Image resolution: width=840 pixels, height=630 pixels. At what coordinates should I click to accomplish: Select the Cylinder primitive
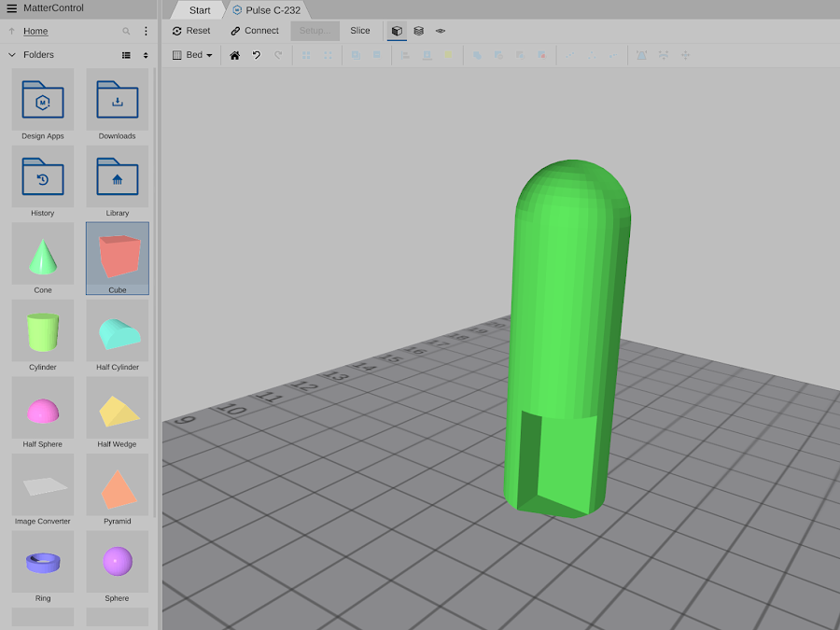[x=43, y=336]
